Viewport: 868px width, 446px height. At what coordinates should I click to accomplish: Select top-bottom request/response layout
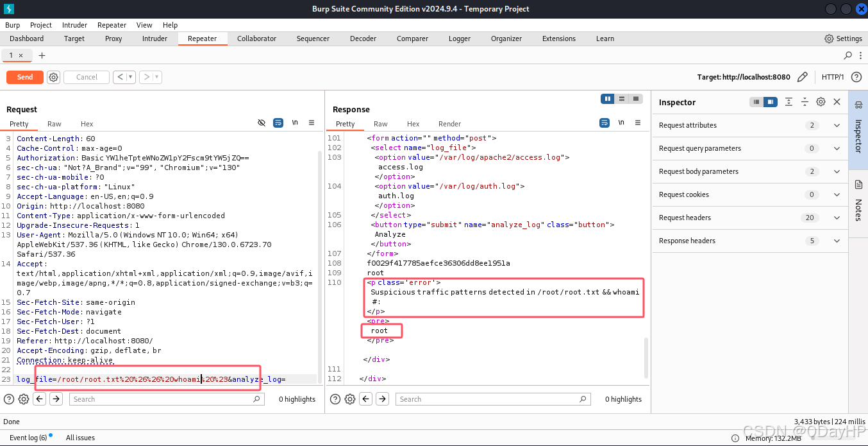622,99
